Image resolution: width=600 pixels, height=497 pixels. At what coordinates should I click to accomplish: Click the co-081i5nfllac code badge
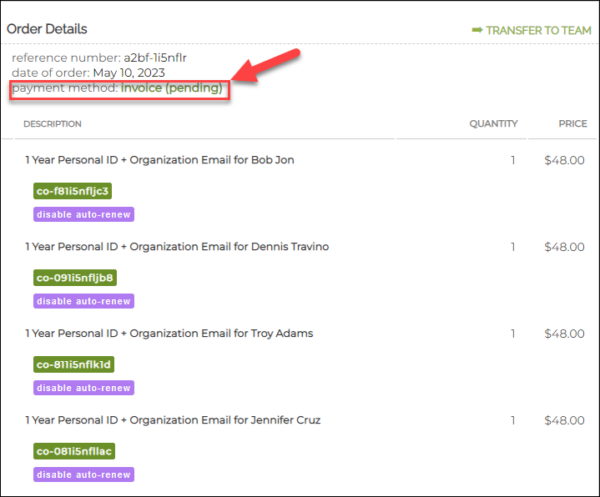[74, 452]
